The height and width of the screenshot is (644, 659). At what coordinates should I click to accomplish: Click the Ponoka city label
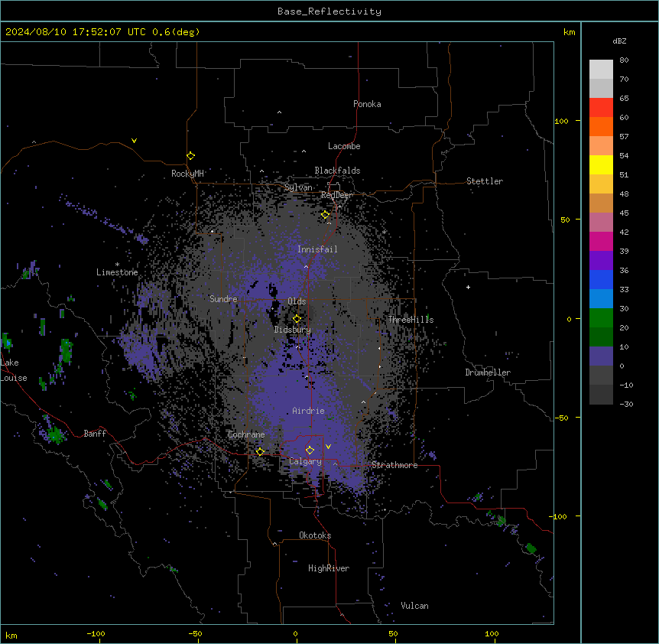[367, 104]
